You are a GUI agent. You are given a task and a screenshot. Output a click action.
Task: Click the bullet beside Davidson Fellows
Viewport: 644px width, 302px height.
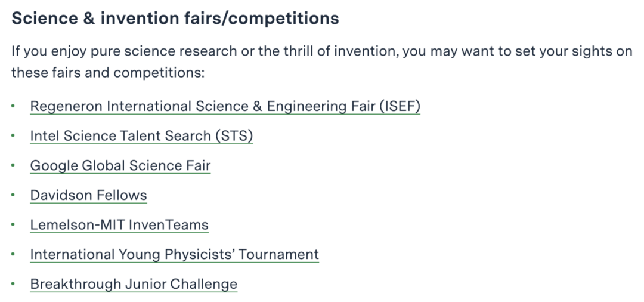pyautogui.click(x=13, y=195)
